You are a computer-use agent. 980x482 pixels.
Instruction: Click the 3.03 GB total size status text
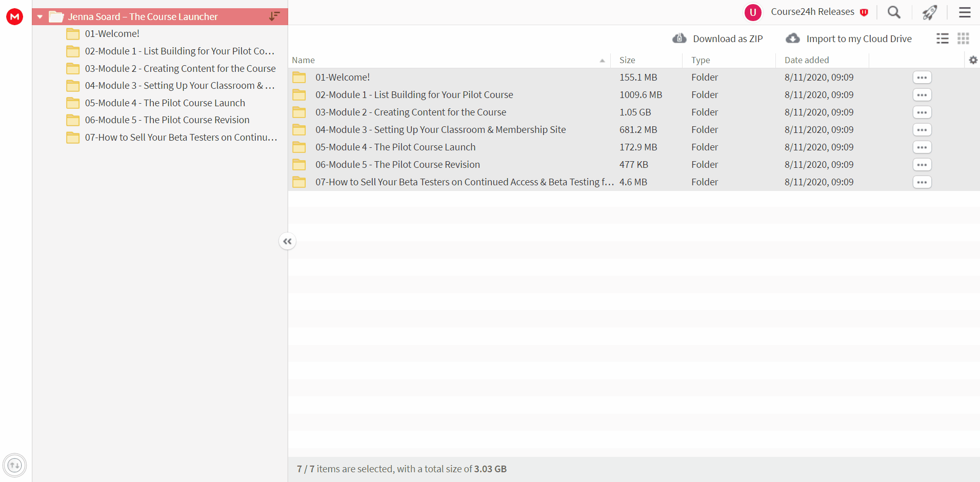pos(490,469)
